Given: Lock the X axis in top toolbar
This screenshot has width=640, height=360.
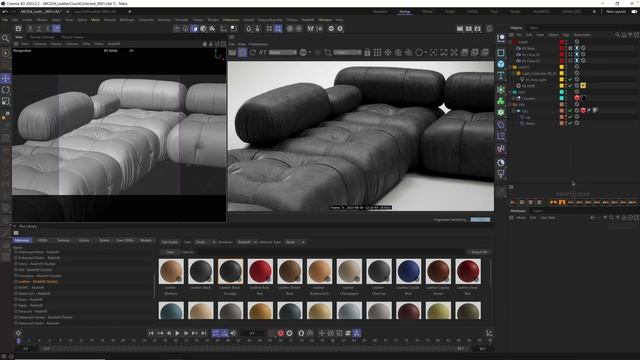Looking at the screenshot, I should (x=30, y=28).
